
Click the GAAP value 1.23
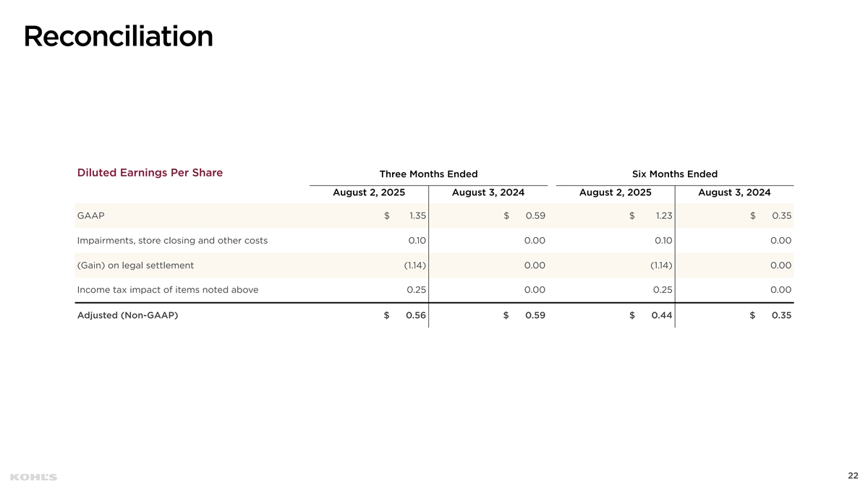tap(663, 215)
